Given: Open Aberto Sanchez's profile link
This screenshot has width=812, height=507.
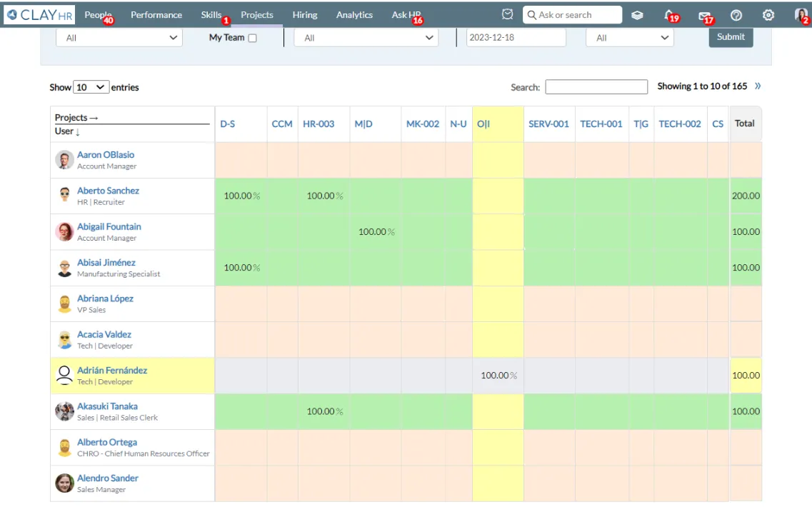Looking at the screenshot, I should [x=109, y=190].
